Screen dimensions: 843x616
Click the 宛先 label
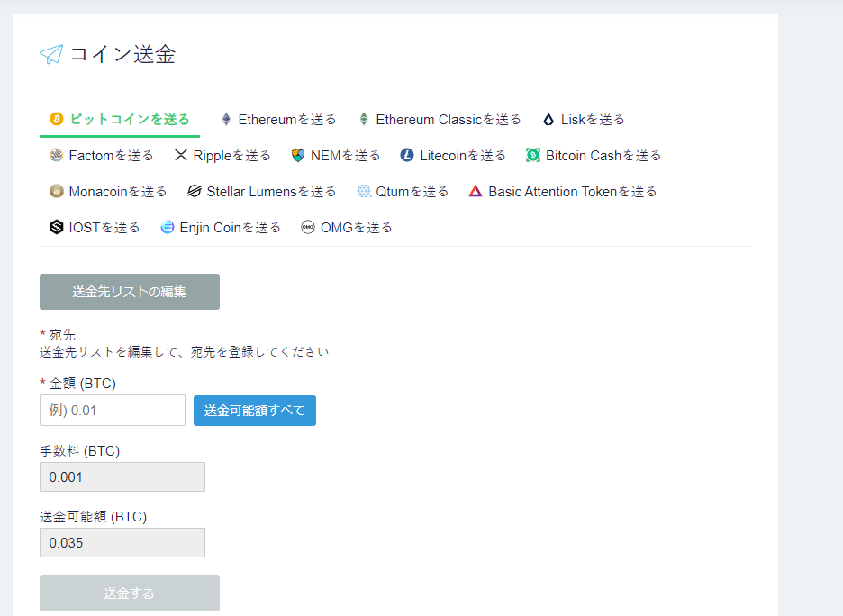pyautogui.click(x=62, y=335)
